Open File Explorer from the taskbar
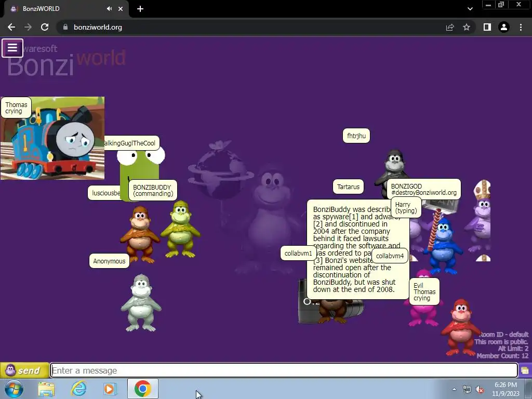532x399 pixels. (46, 389)
